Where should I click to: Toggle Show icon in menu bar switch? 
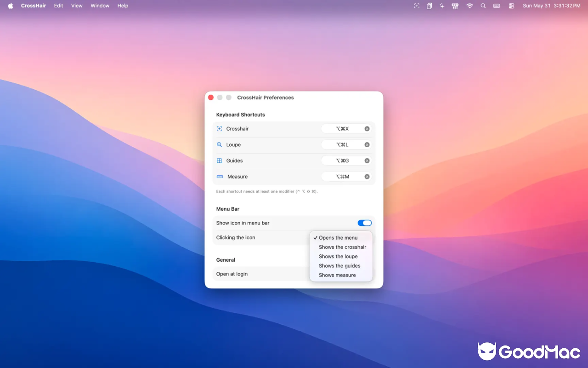pyautogui.click(x=365, y=223)
